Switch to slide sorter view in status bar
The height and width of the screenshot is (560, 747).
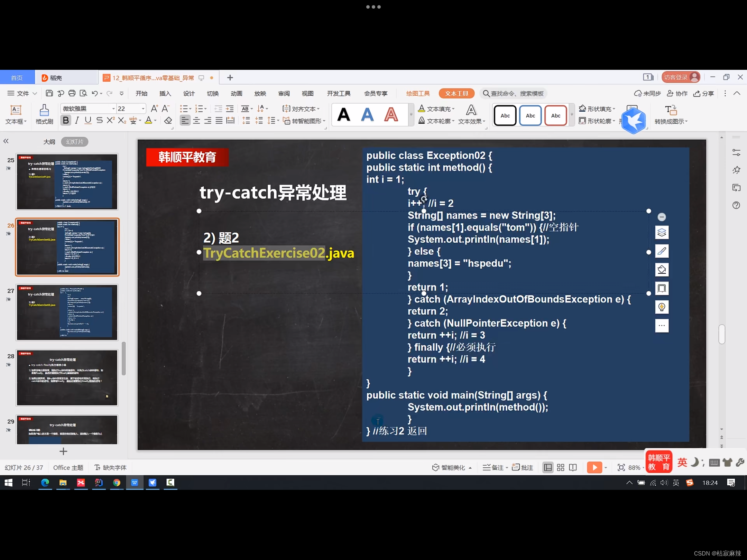[561, 467]
